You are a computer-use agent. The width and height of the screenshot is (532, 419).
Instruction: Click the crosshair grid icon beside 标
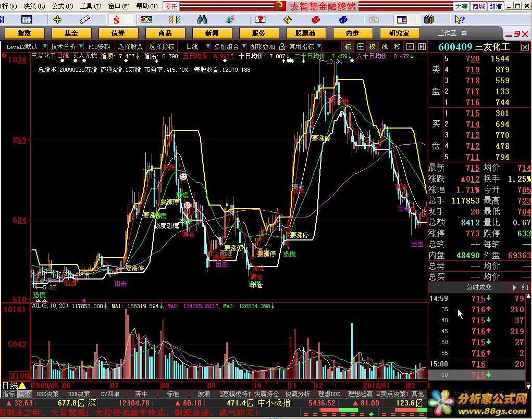[361, 46]
